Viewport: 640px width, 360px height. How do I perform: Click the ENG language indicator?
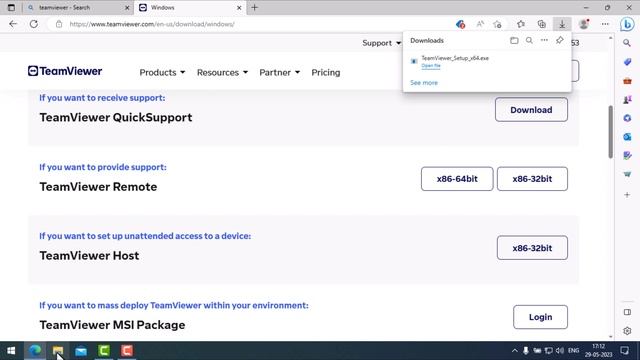click(x=573, y=351)
